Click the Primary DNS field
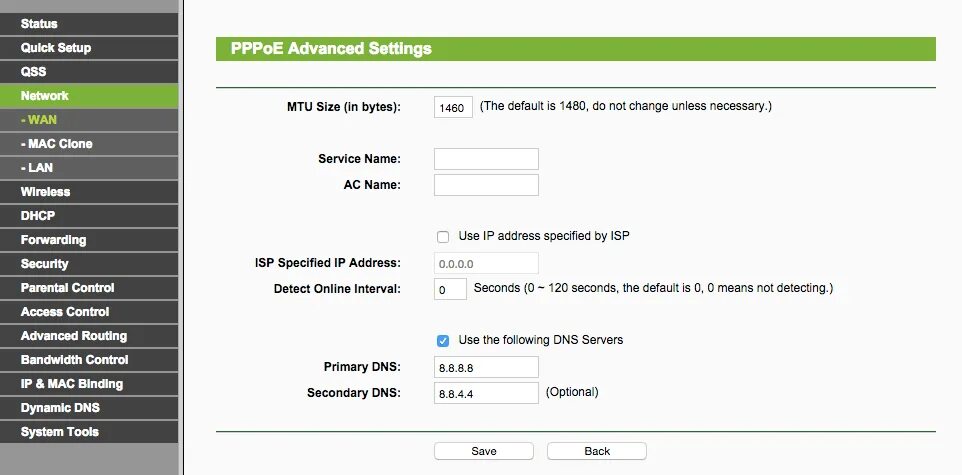This screenshot has width=962, height=475. click(x=486, y=367)
